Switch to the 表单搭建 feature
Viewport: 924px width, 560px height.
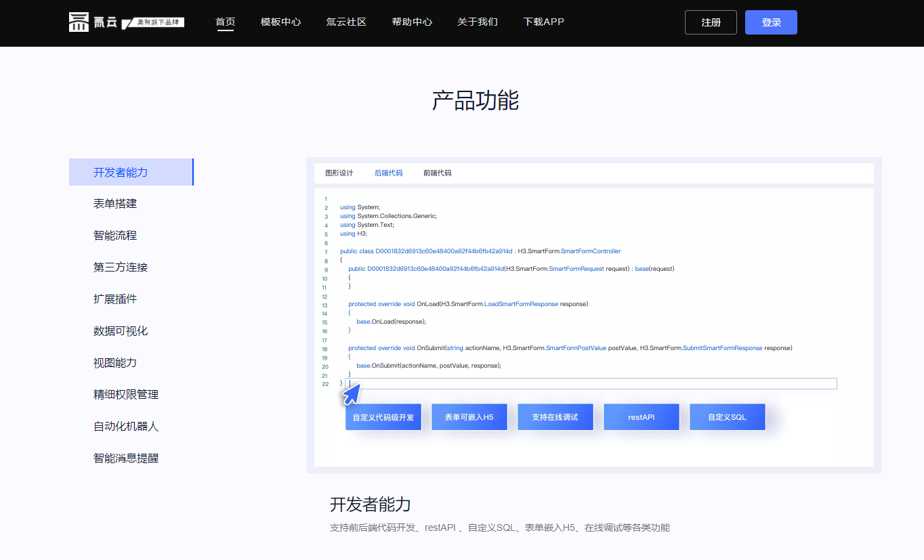pyautogui.click(x=115, y=204)
